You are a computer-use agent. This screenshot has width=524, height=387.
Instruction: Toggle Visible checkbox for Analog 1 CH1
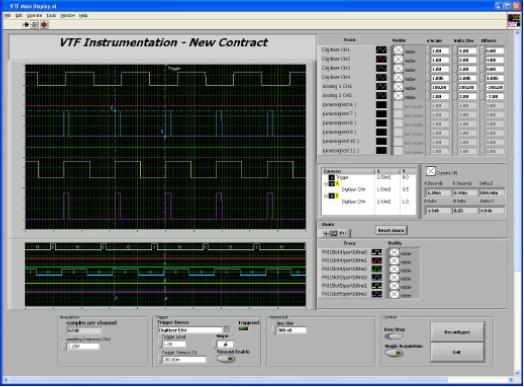[x=398, y=87]
